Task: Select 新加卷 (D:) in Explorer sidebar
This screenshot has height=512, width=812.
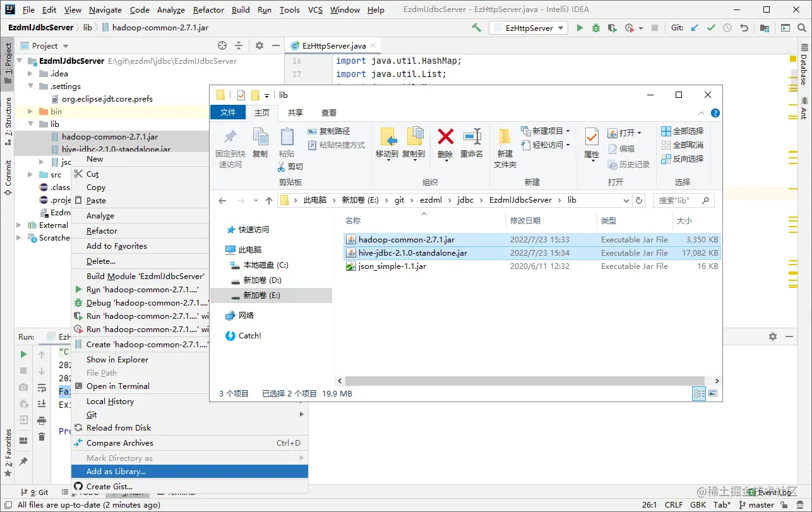Action: (262, 280)
